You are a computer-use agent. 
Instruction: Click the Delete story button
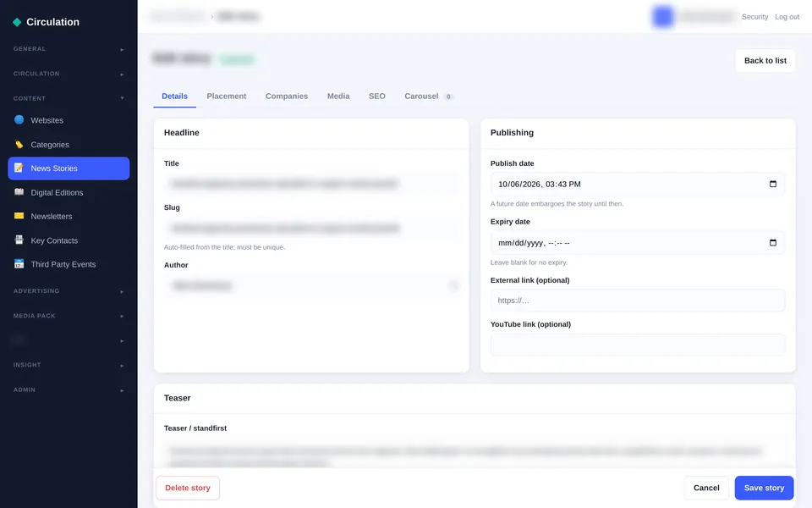[x=188, y=488]
